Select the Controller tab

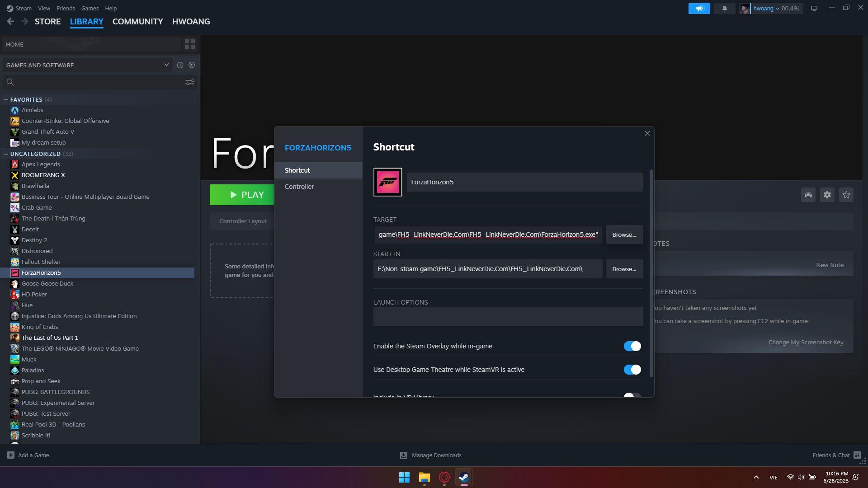299,186
